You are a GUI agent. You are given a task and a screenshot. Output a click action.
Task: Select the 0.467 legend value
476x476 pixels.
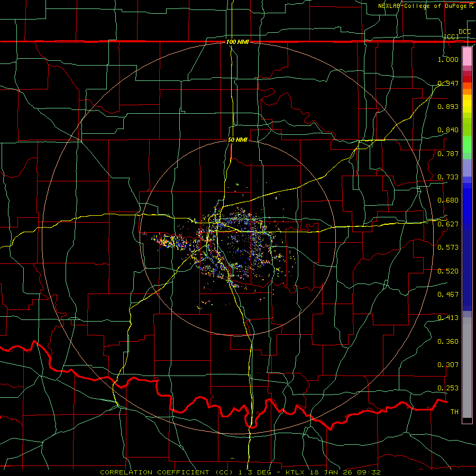(448, 295)
